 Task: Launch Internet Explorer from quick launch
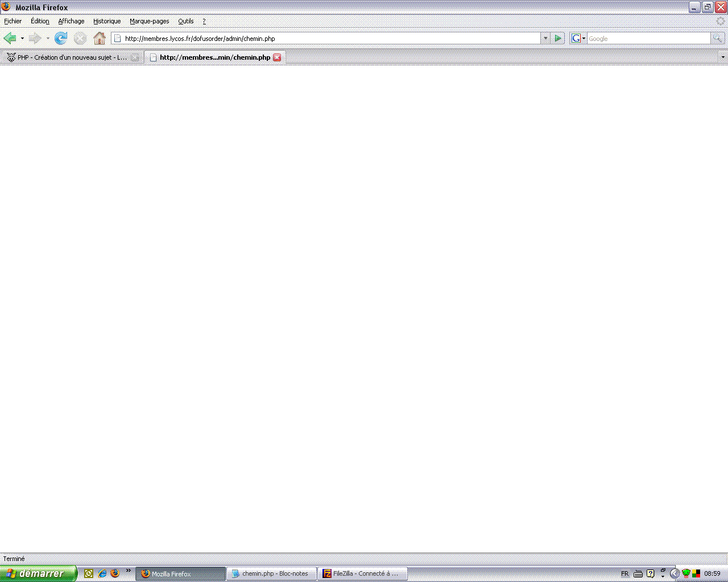point(102,573)
